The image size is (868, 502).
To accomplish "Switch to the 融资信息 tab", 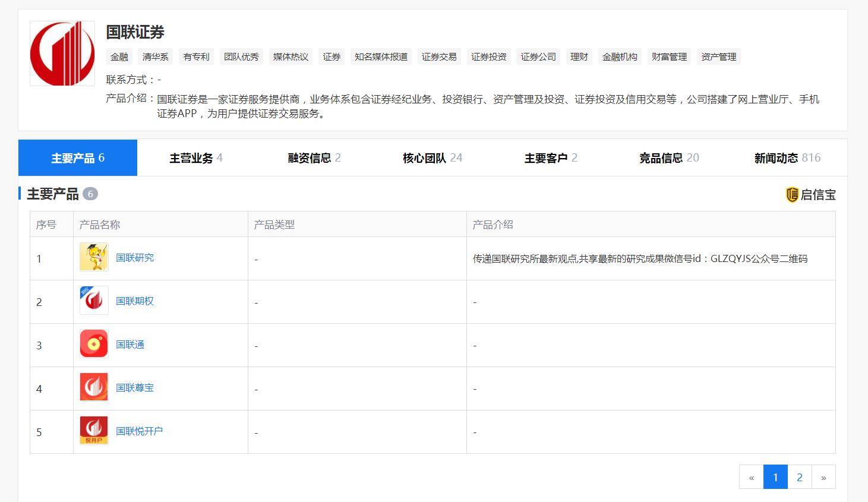I will pos(314,158).
